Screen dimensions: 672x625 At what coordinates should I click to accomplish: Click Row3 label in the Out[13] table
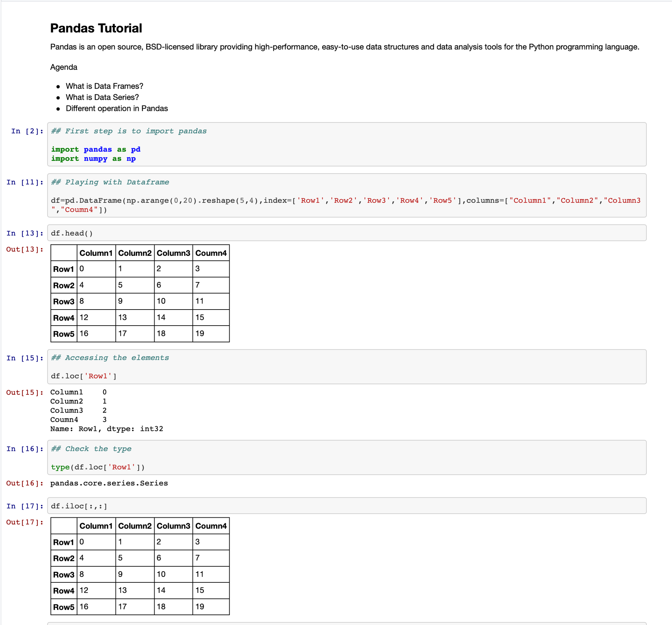(x=64, y=302)
